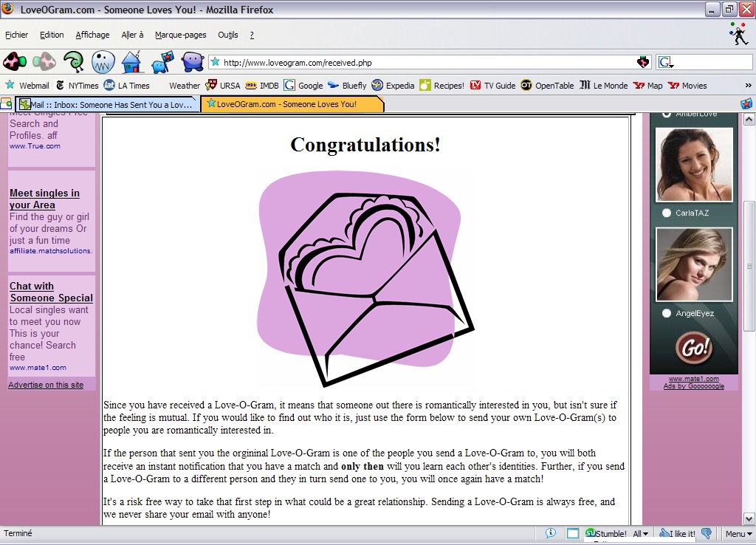Image resolution: width=756 pixels, height=545 pixels.
Task: Click the scrollbar down arrow
Action: coord(749,519)
